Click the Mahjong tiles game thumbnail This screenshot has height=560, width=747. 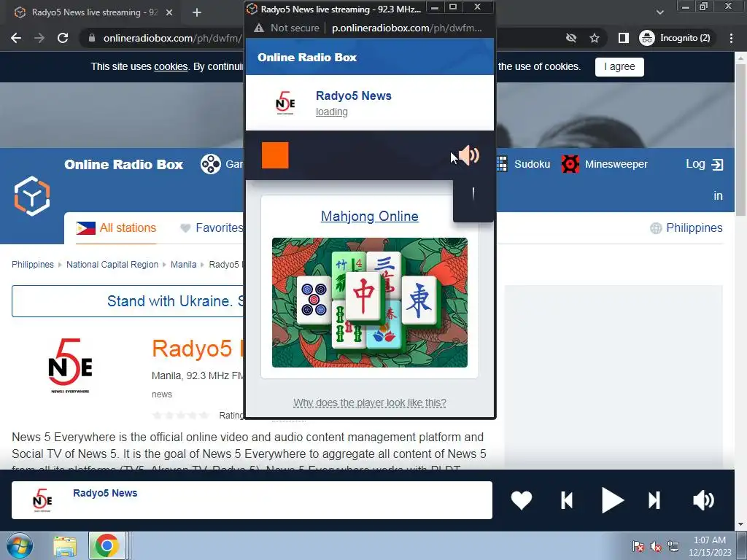(x=370, y=303)
